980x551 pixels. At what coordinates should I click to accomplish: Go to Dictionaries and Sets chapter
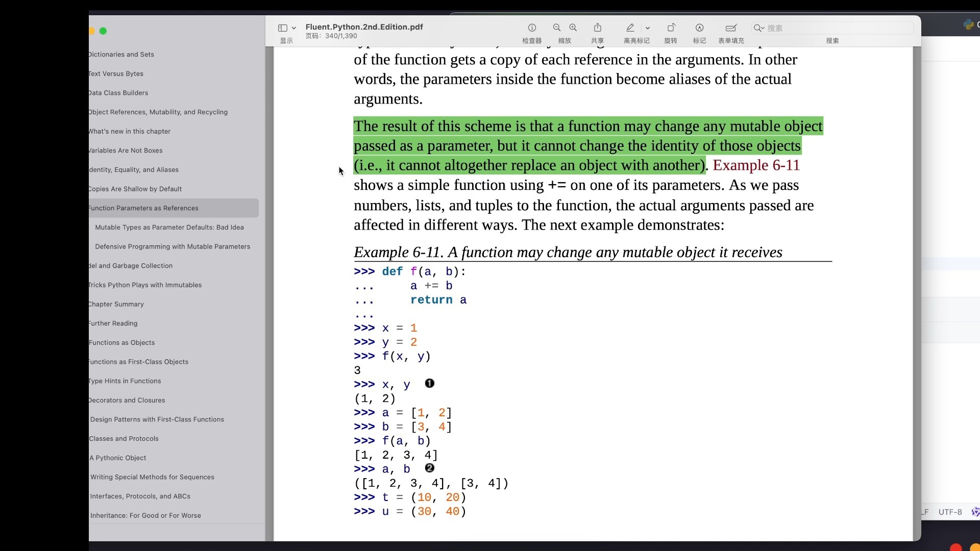pos(121,55)
